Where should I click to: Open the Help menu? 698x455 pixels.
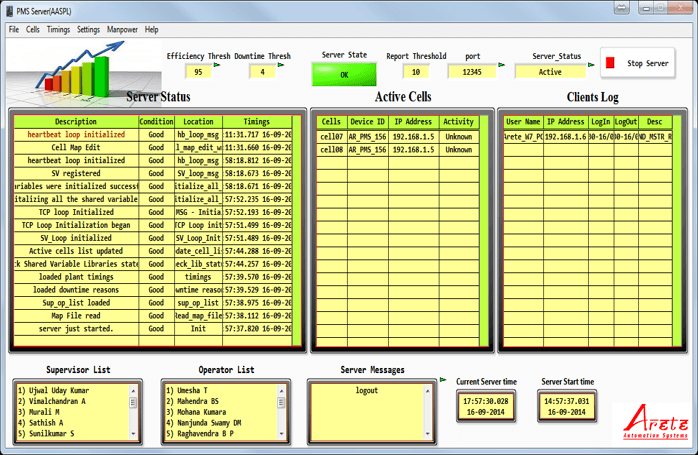pos(151,29)
